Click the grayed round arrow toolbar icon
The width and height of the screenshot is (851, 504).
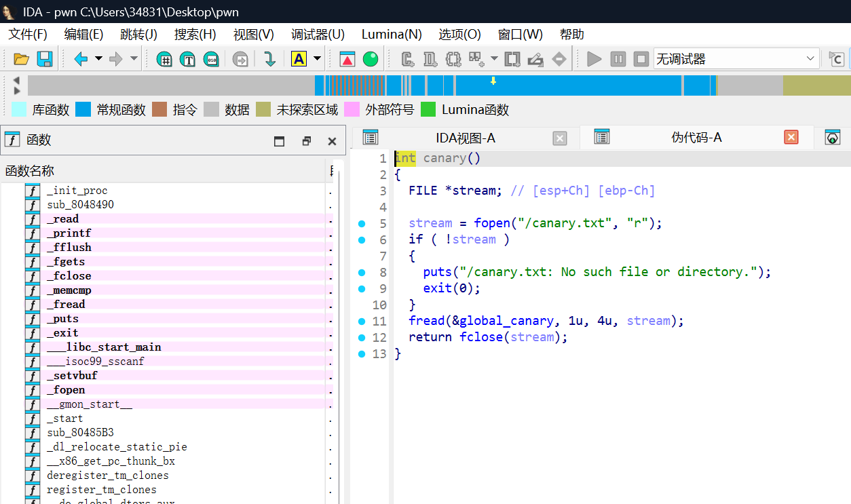pyautogui.click(x=240, y=59)
